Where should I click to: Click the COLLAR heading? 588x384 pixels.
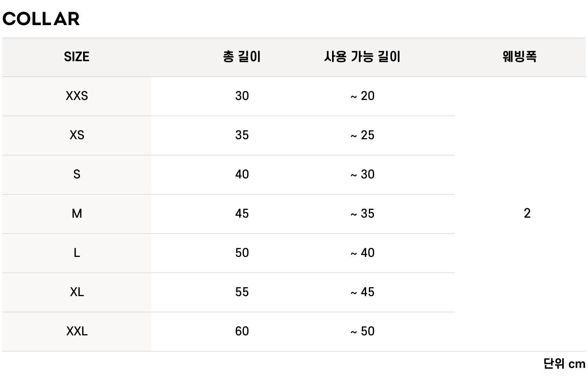[41, 19]
